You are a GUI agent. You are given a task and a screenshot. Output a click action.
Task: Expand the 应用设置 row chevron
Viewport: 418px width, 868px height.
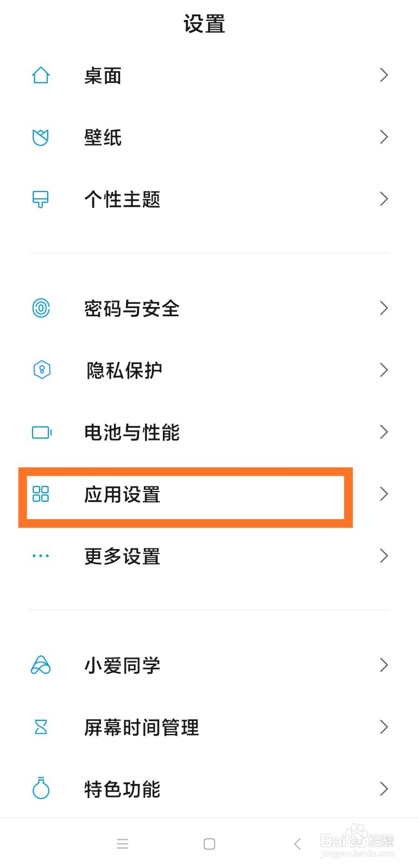coord(383,494)
